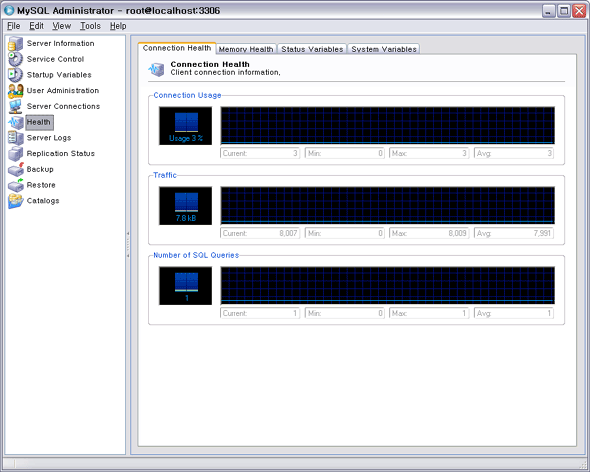
Task: Click the 'Traffic' group label
Action: tap(165, 175)
